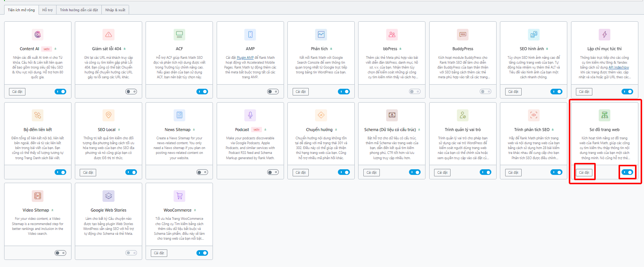Switch on the Podcast module toggle
The width and height of the screenshot is (644, 267).
pos(273,172)
